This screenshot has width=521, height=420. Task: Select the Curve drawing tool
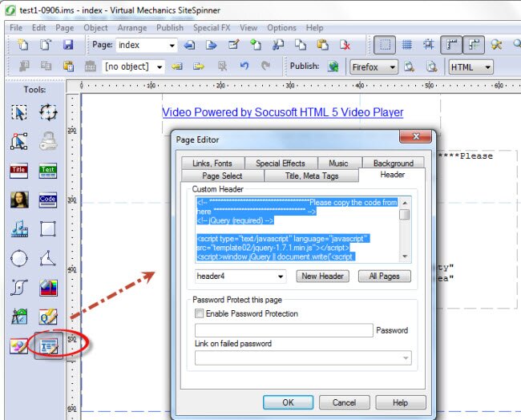[x=19, y=288]
